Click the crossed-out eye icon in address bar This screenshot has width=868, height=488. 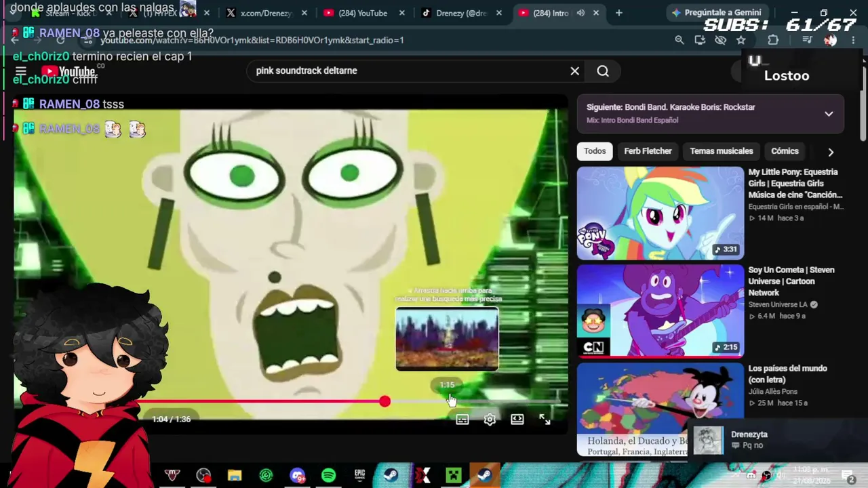coord(720,40)
